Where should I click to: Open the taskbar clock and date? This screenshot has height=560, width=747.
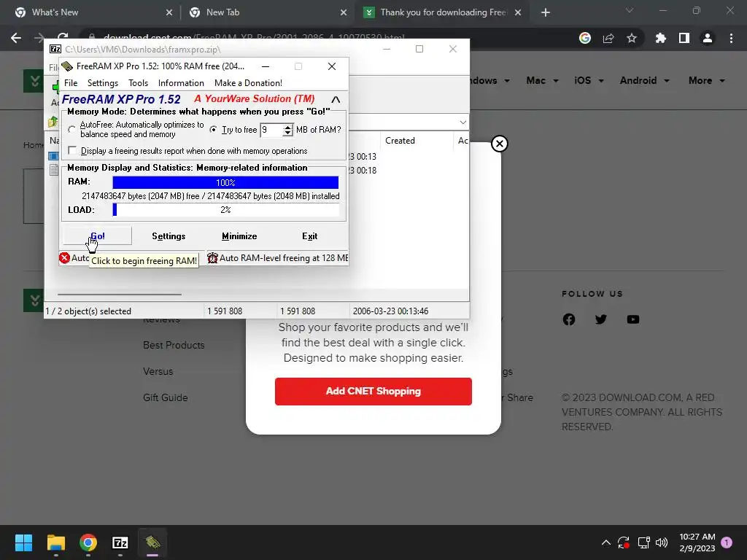point(697,542)
